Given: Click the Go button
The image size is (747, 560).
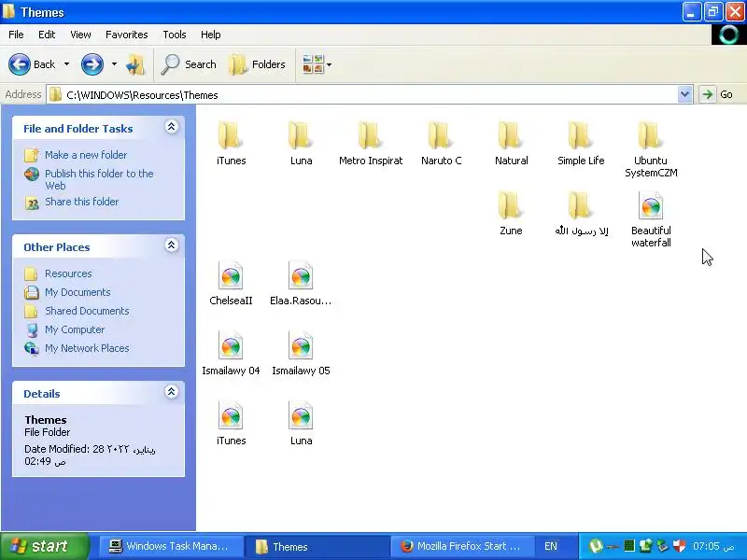Looking at the screenshot, I should click(x=716, y=94).
